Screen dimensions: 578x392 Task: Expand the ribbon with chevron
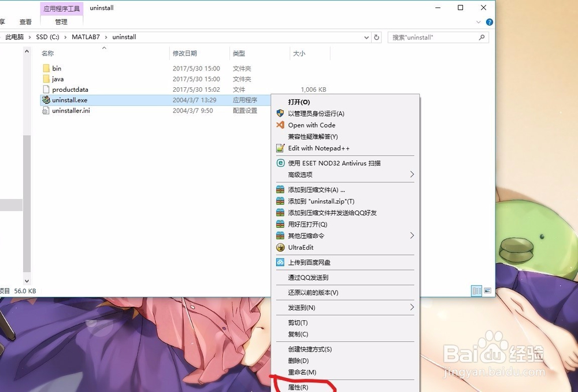(479, 22)
